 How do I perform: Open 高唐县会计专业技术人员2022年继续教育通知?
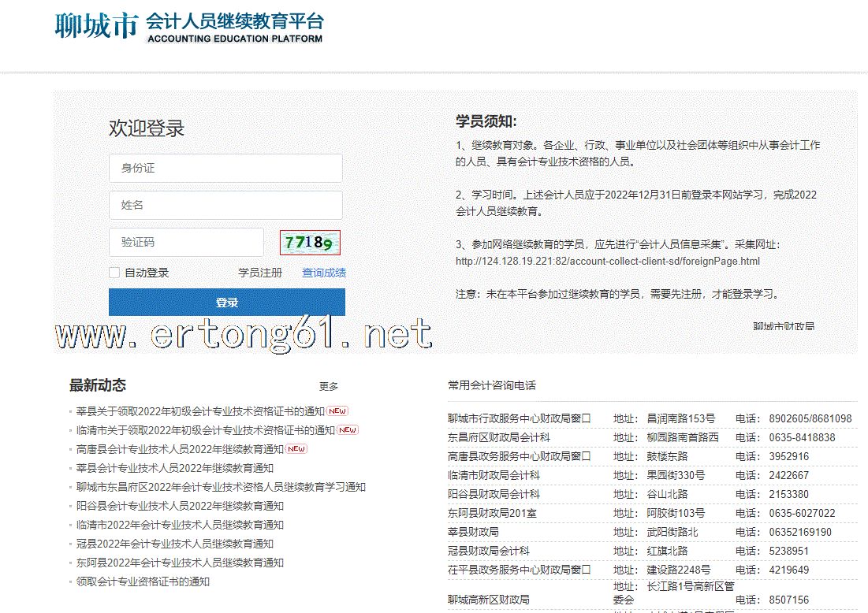pos(180,449)
